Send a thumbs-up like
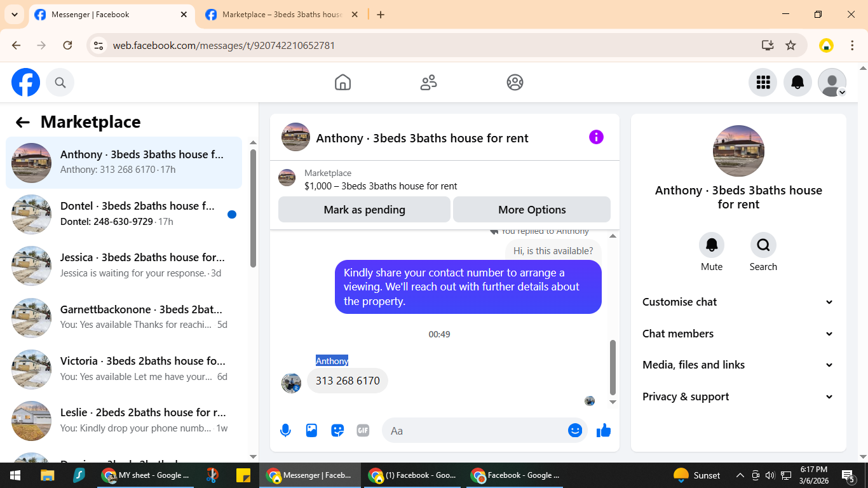Viewport: 868px width, 488px height. (604, 430)
